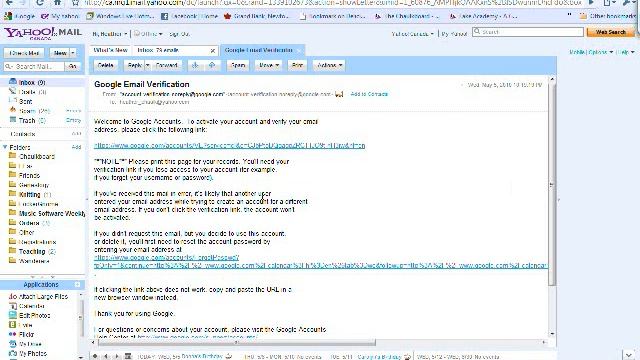Screen dimensions: 640x360
Task: Open the New button dropdown arrow
Action: (x=73, y=53)
